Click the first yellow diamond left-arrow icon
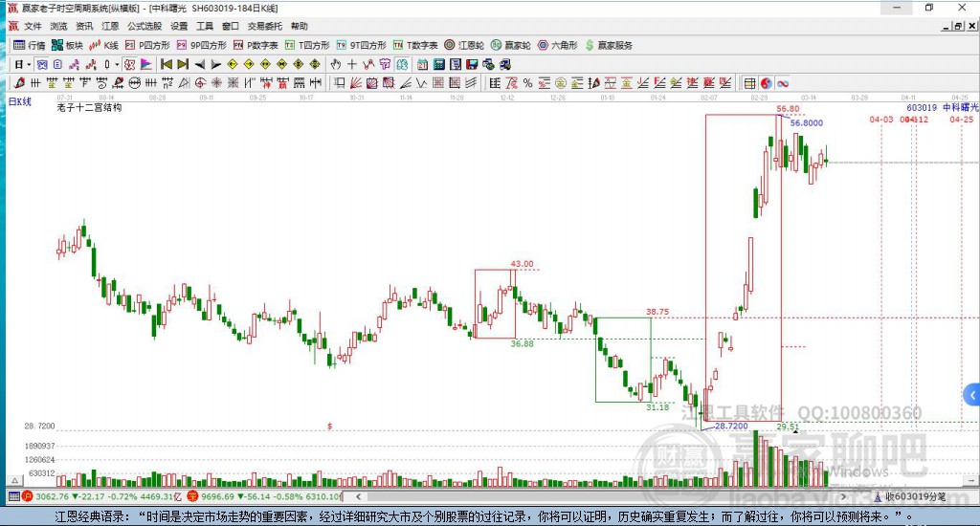This screenshot has width=980, height=526. [x=232, y=64]
